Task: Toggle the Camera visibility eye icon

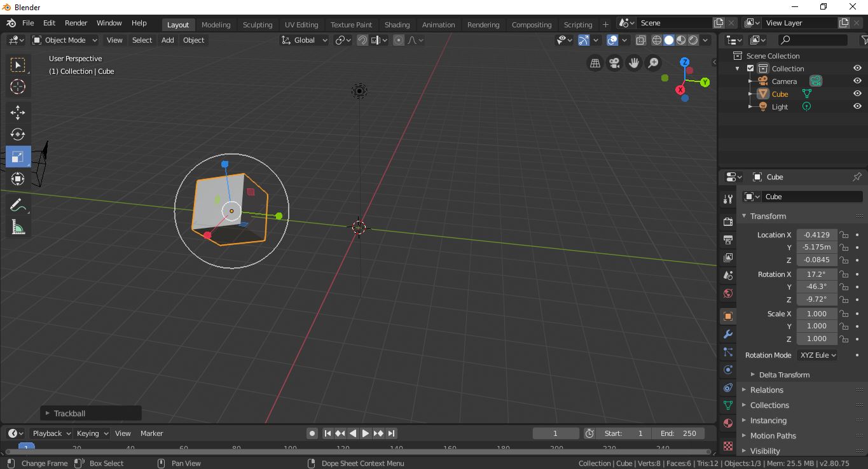Action: tap(857, 81)
